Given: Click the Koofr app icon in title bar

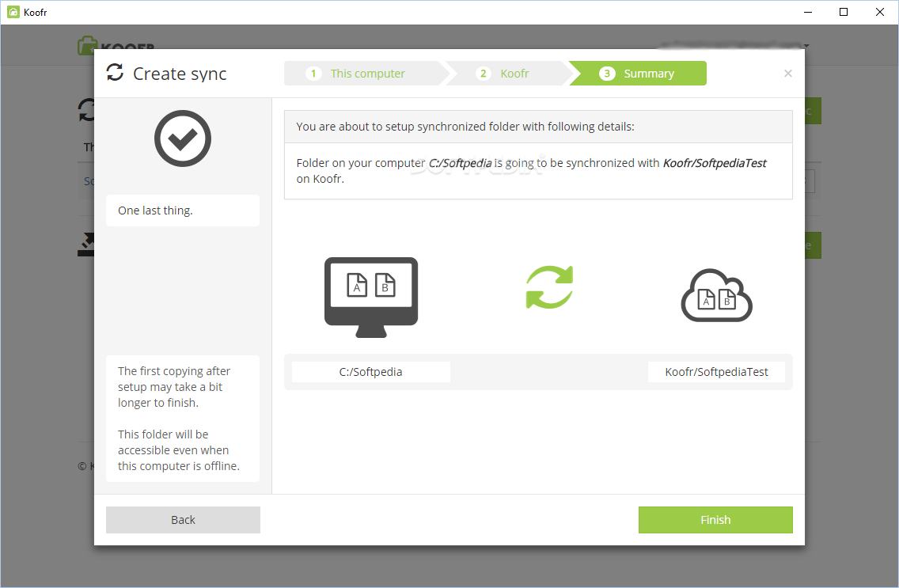Looking at the screenshot, I should tap(13, 12).
